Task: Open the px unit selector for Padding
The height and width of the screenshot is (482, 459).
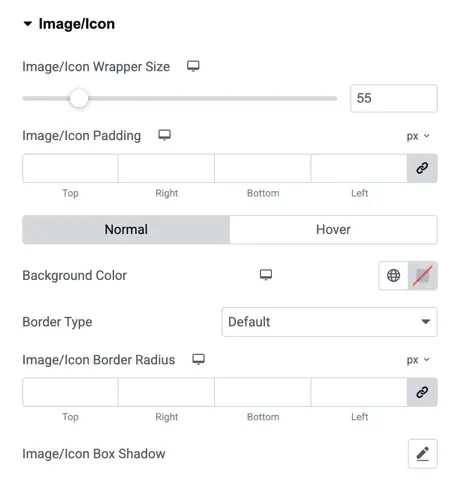Action: coord(418,136)
